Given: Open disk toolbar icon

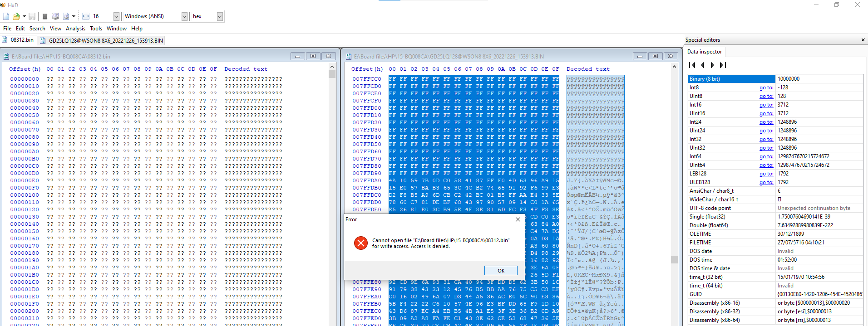Looking at the screenshot, I should tap(55, 16).
